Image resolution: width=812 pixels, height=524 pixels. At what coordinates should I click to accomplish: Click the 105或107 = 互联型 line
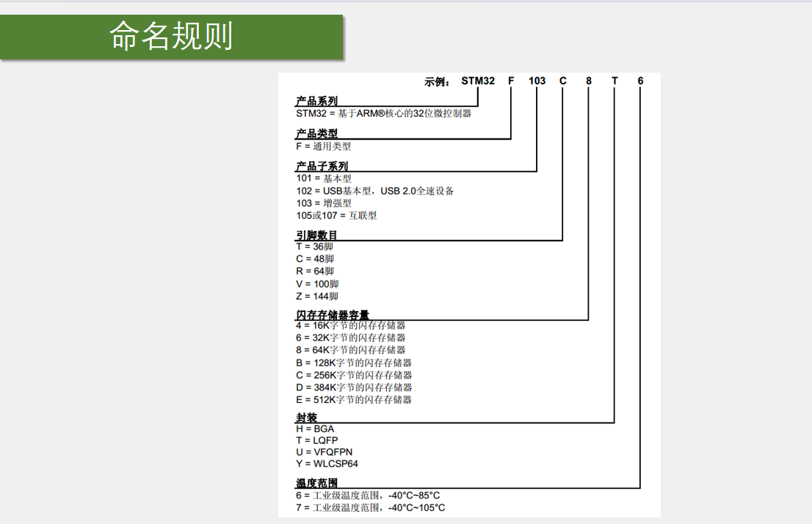336,216
